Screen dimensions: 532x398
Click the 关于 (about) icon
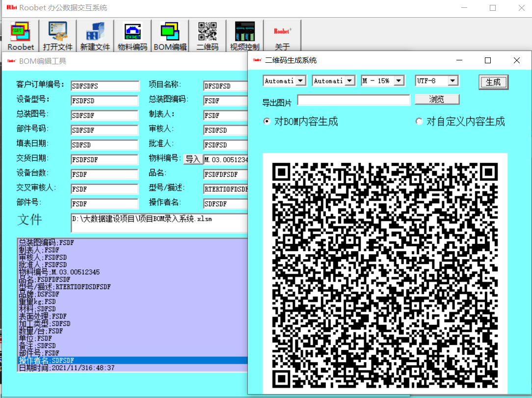[282, 36]
